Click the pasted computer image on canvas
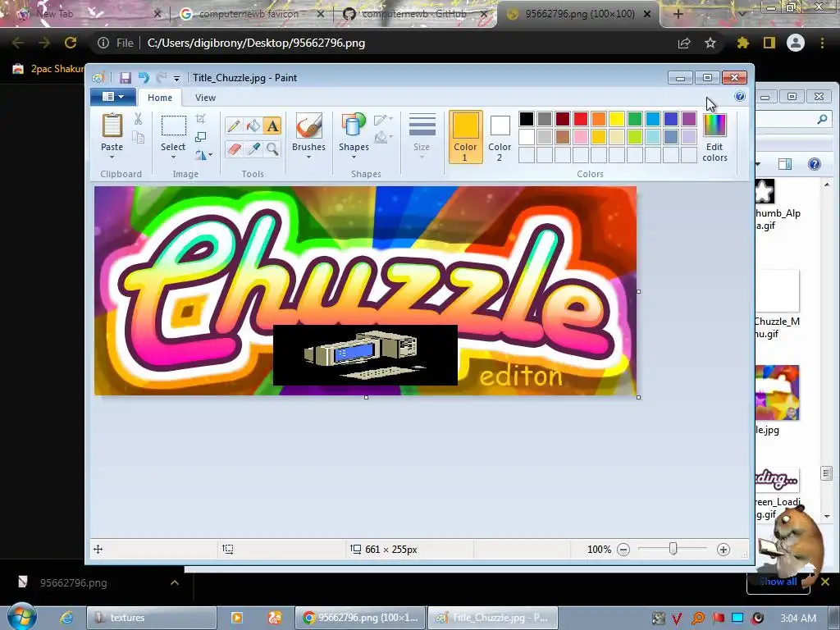The height and width of the screenshot is (630, 840). coord(365,354)
